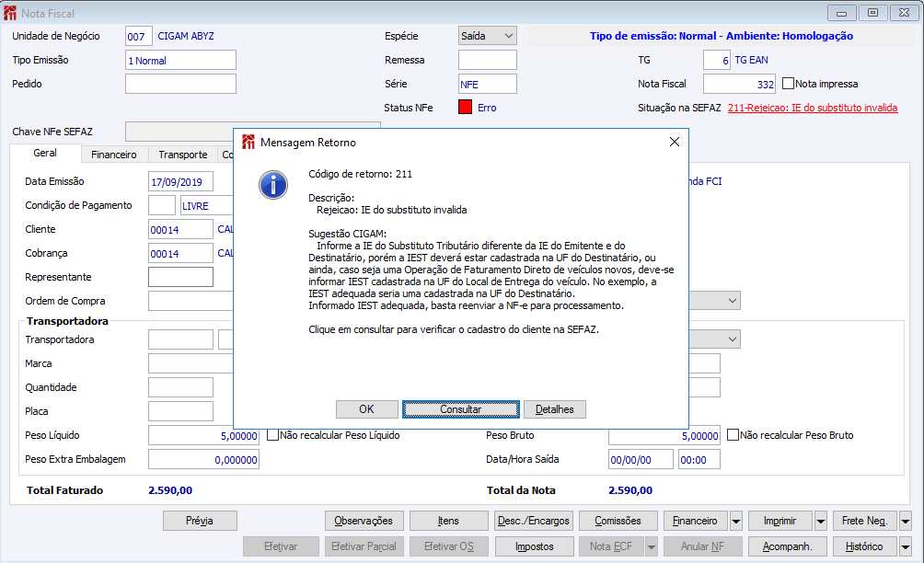This screenshot has width=924, height=563.
Task: Open Desc./Encargos
Action: click(533, 521)
